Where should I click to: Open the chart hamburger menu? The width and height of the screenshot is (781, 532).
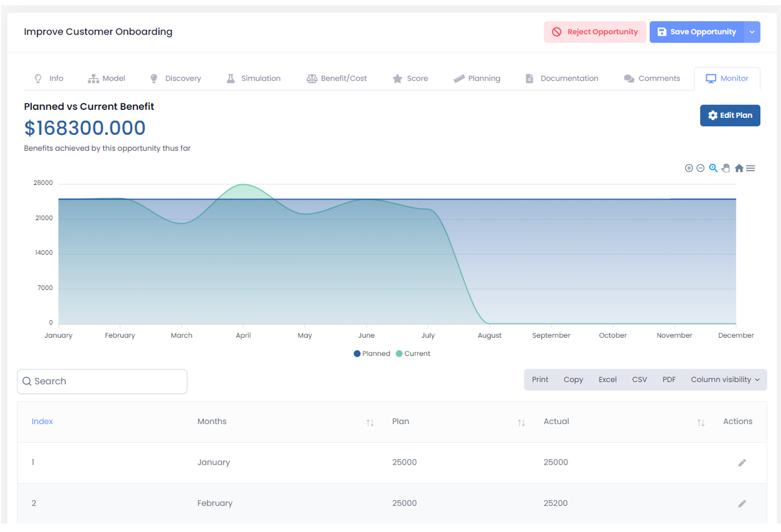[x=750, y=168]
